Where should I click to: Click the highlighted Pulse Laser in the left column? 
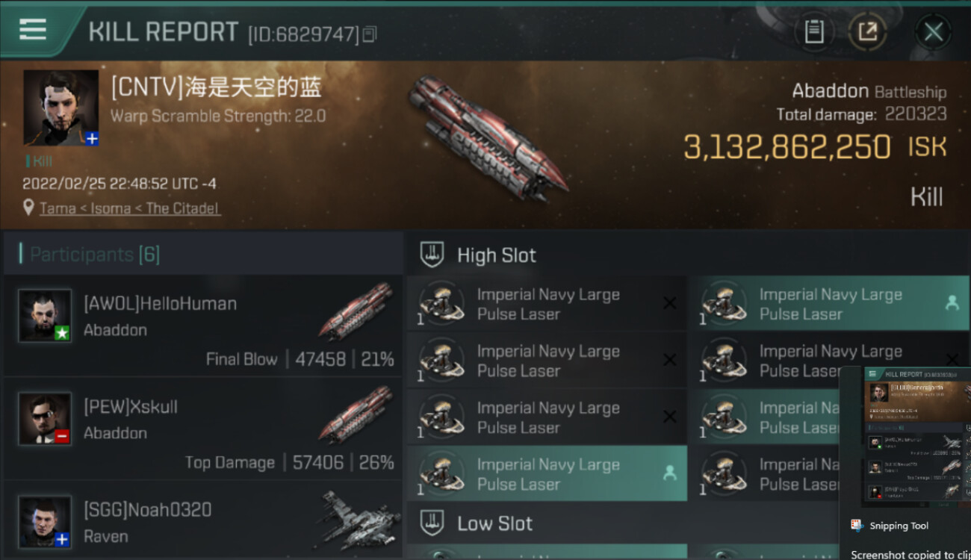click(x=547, y=474)
